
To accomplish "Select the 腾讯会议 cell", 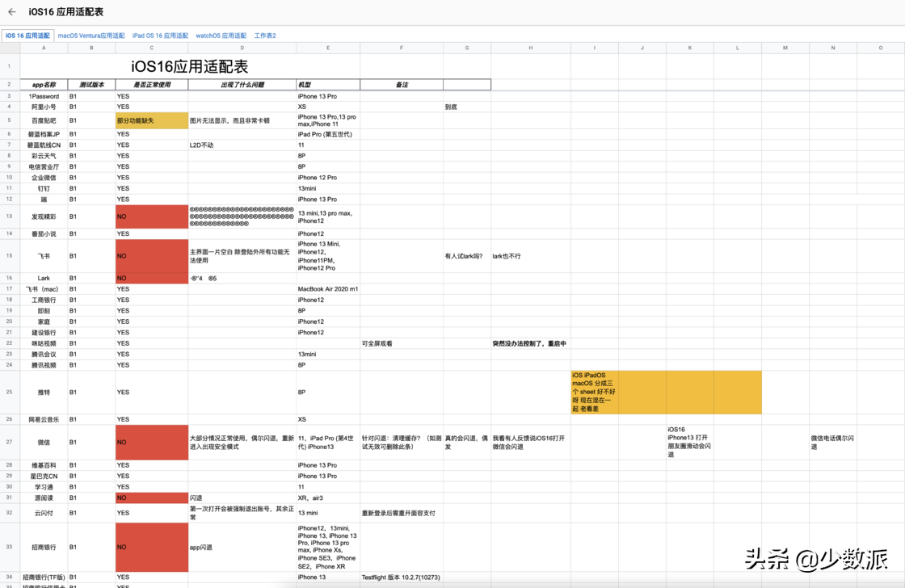I will pyautogui.click(x=44, y=355).
